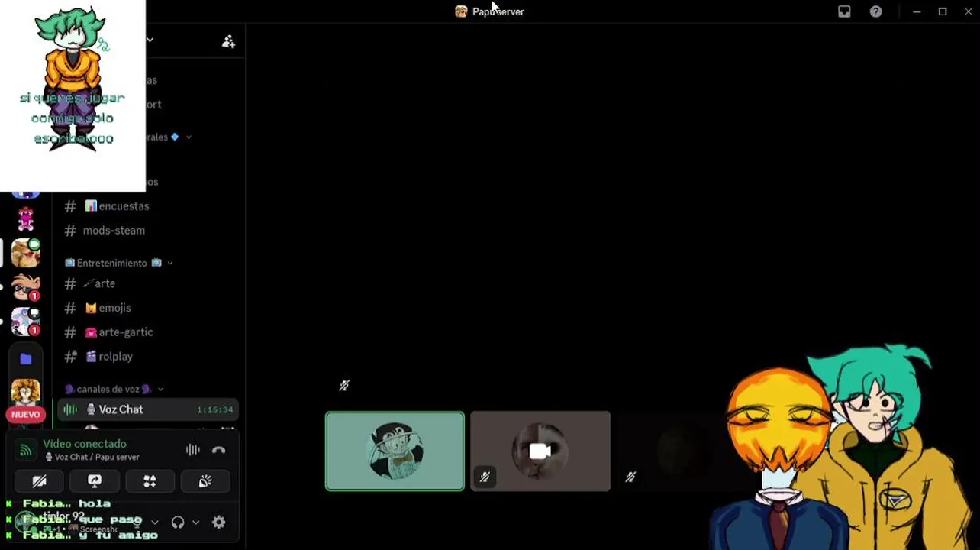Open the soundboard button
980x550 pixels.
205,481
